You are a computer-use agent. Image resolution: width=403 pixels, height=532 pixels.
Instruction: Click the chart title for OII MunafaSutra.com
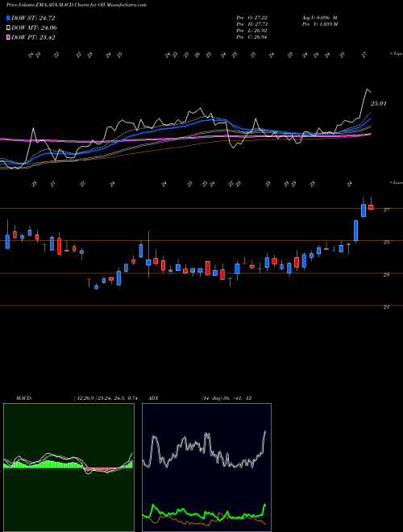pyautogui.click(x=77, y=5)
